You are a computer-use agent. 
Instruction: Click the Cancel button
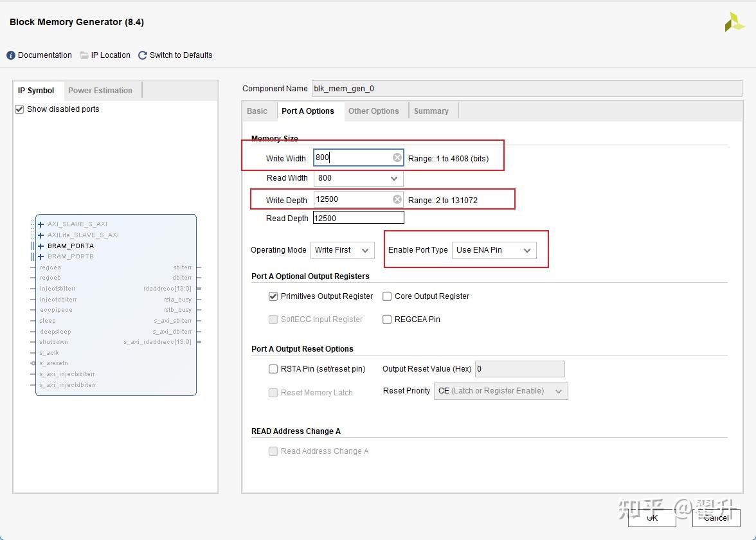(x=716, y=517)
